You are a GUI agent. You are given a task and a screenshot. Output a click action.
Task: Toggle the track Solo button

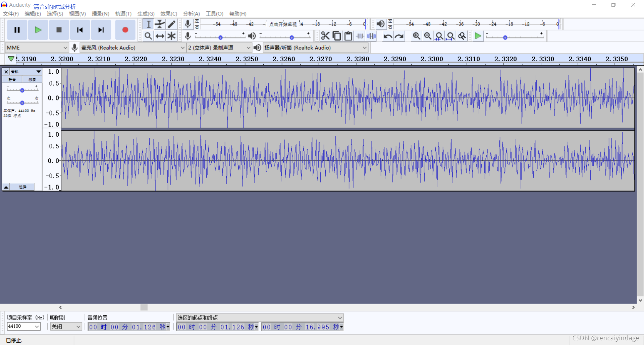pyautogui.click(x=32, y=79)
